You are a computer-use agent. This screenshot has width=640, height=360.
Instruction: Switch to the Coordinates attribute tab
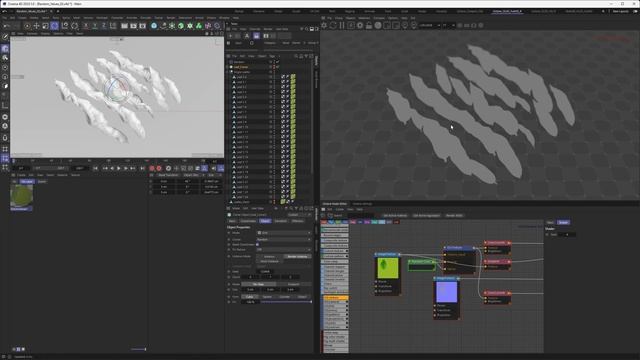point(247,221)
